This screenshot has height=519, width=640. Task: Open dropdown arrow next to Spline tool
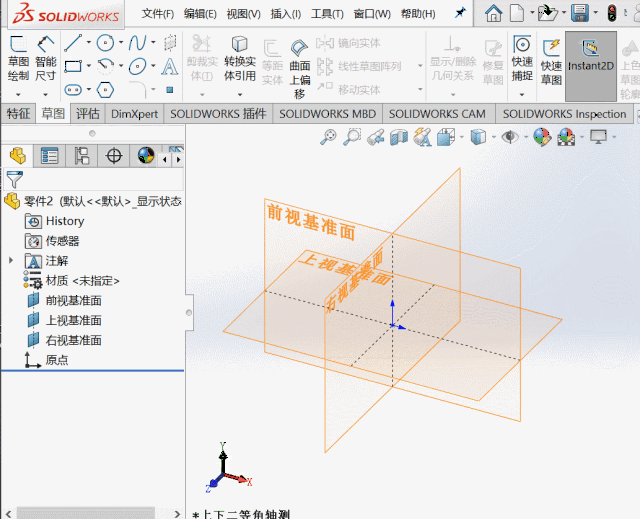coord(153,42)
